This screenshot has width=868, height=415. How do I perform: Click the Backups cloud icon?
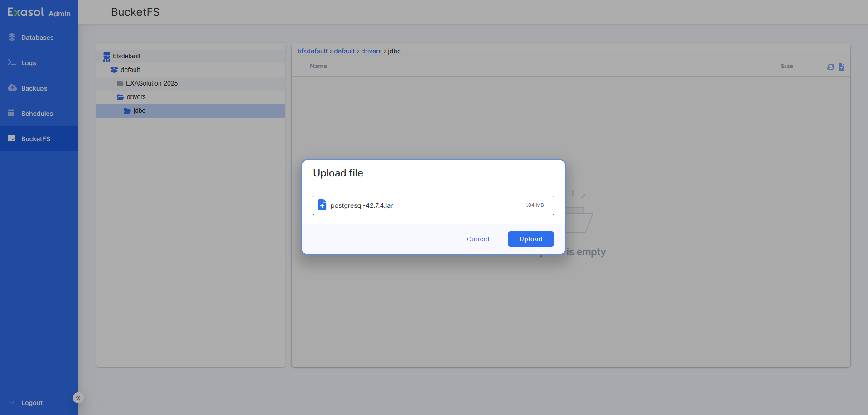[12, 88]
